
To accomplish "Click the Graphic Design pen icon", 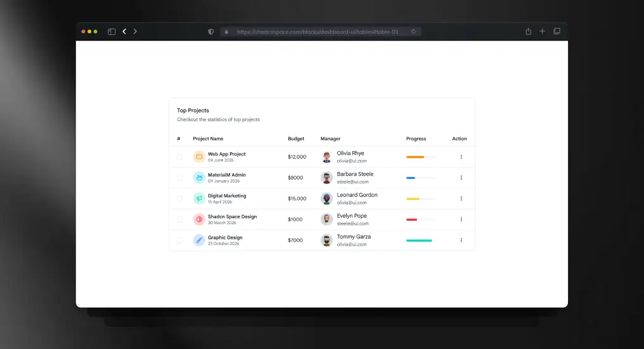I will click(x=199, y=240).
